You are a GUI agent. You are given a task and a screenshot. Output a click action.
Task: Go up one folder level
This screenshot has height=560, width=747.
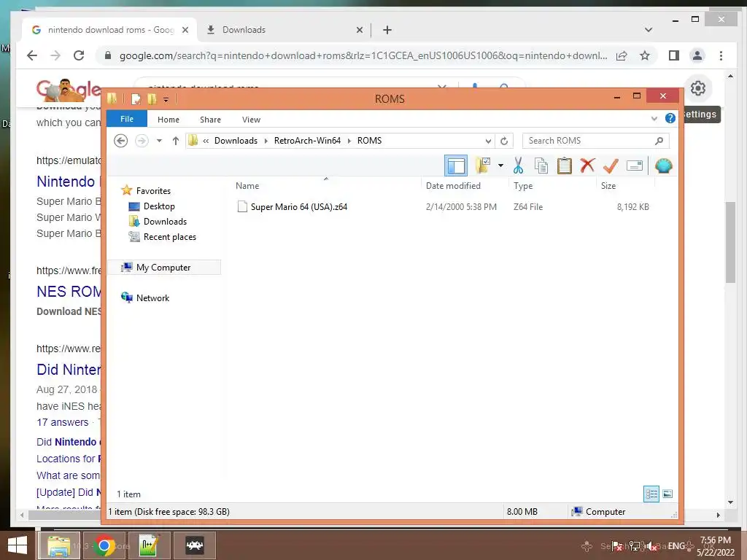[175, 141]
